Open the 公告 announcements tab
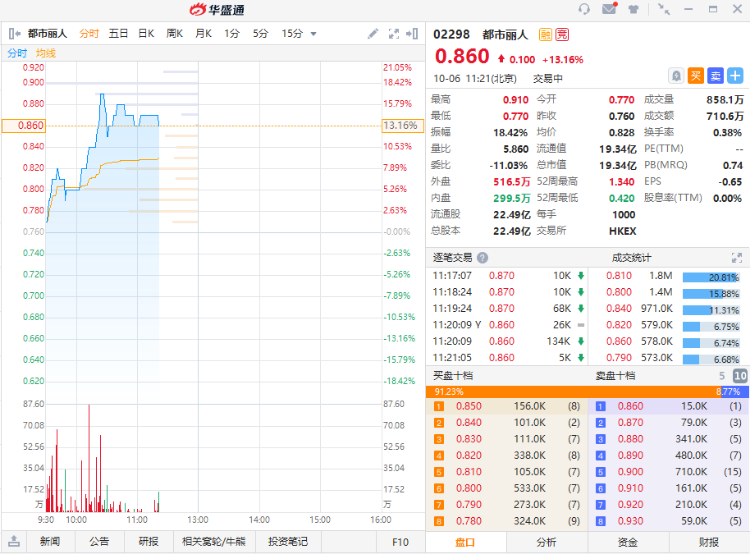This screenshot has width=750, height=554. (99, 542)
